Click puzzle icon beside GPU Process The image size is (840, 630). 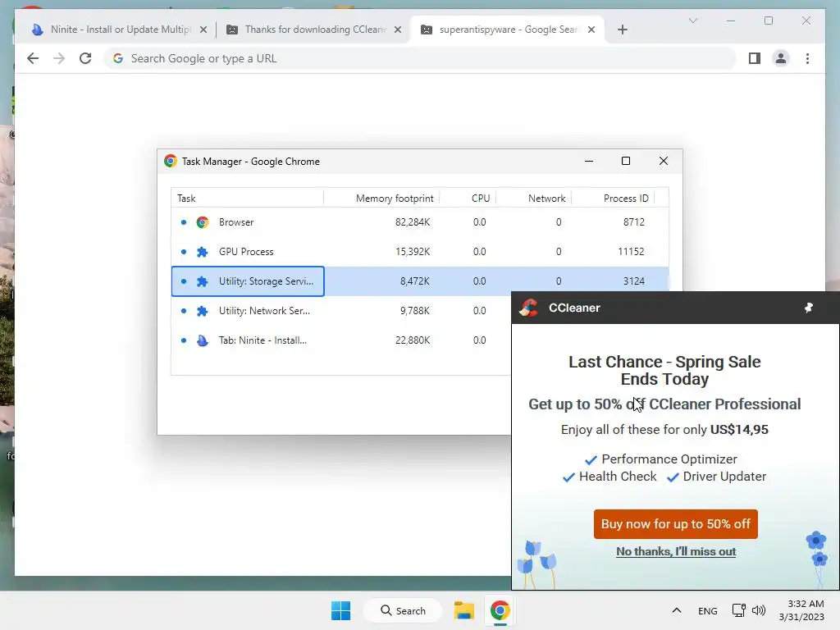202,252
